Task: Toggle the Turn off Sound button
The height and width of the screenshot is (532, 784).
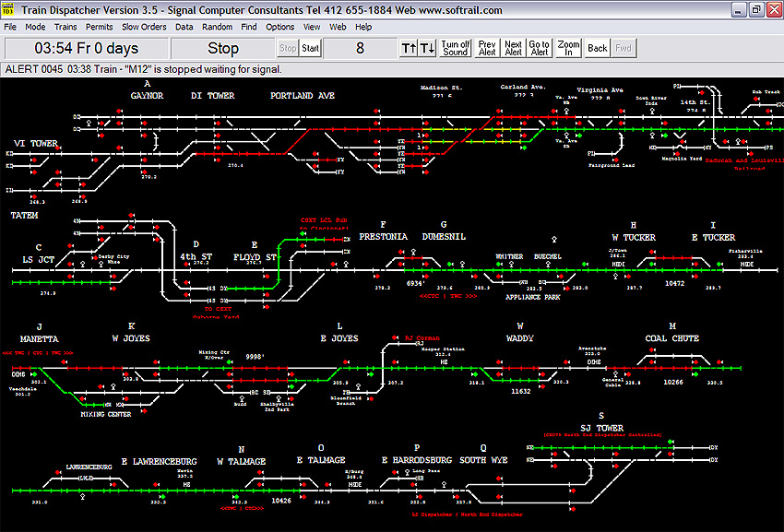Action: coord(456,48)
